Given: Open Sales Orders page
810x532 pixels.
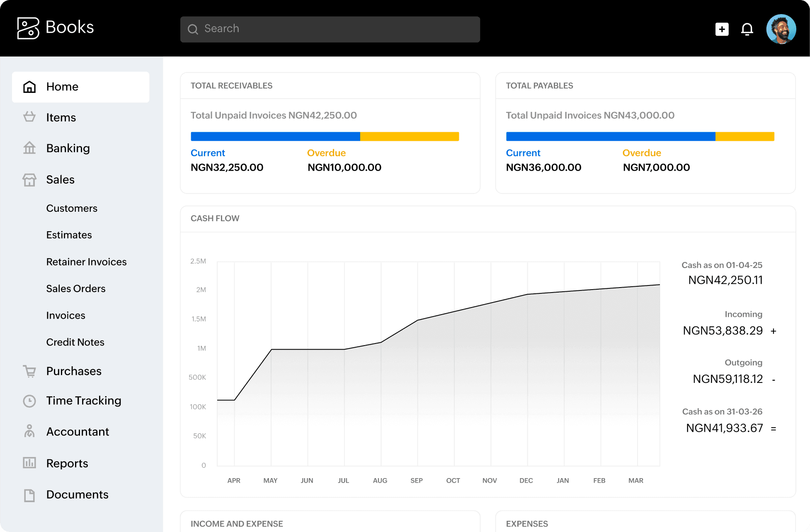Looking at the screenshot, I should coord(76,288).
